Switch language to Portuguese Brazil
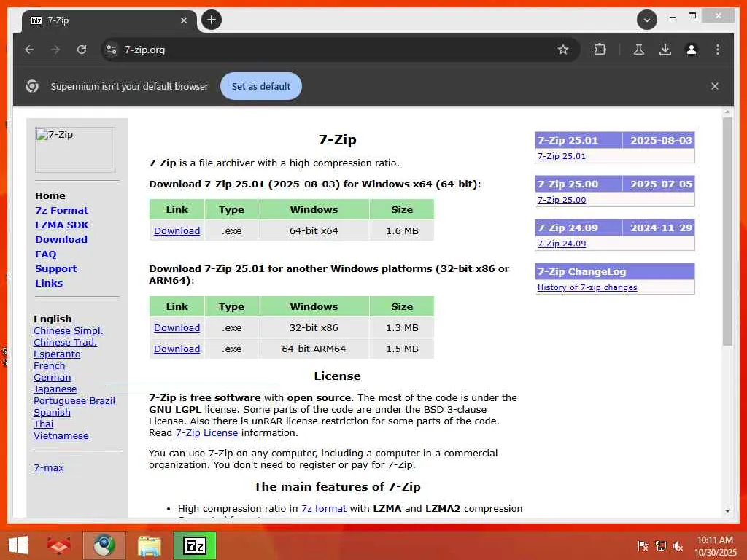Viewport: 747px width, 560px height. coord(74,400)
